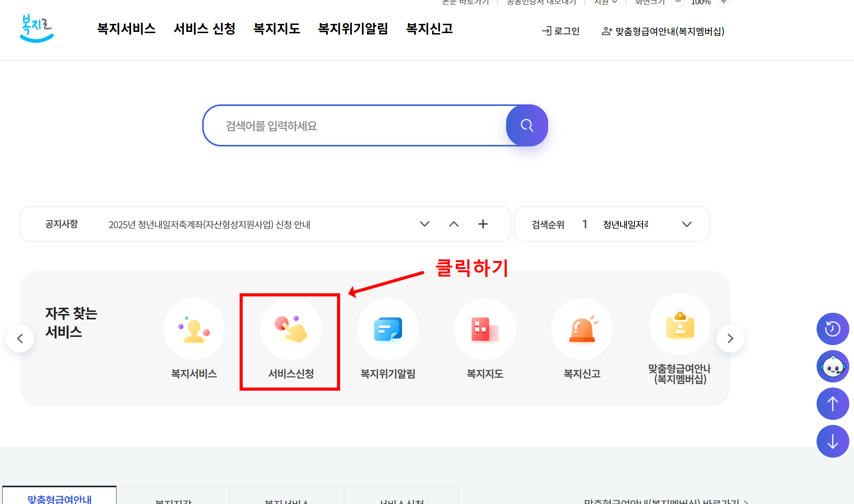Viewport: 854px width, 504px height.
Task: Click the recent history clock button
Action: [833, 329]
